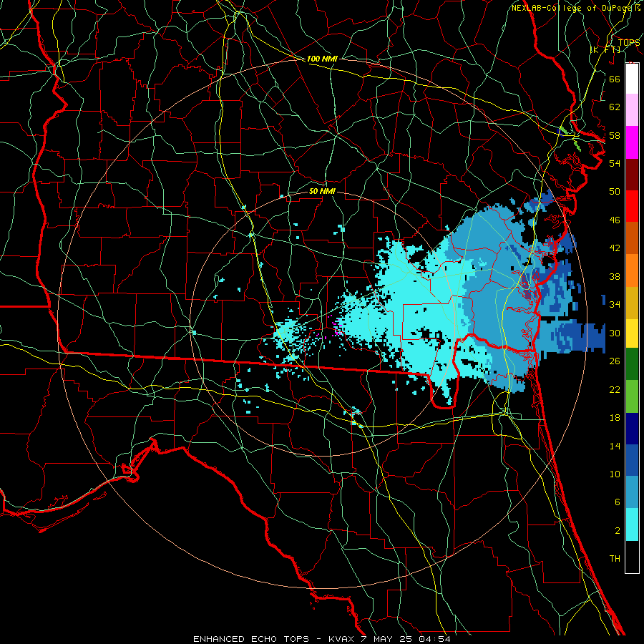
Task: Pick the bright orange legend swatch
Action: point(632,270)
